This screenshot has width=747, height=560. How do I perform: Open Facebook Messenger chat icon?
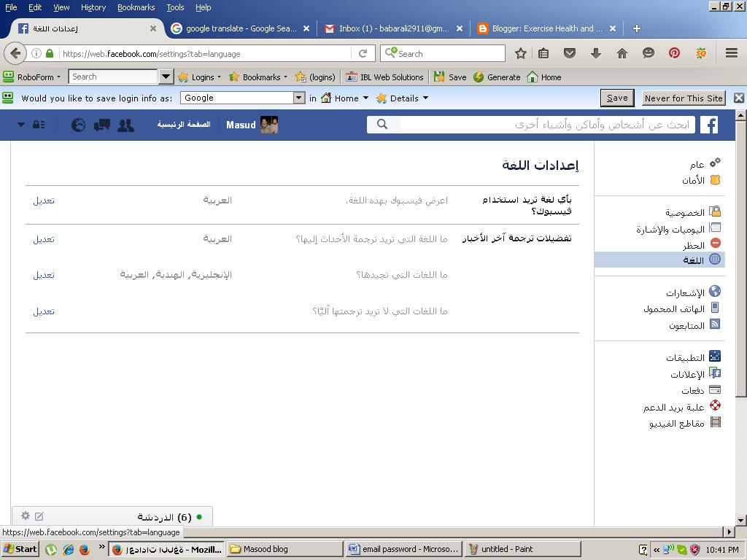102,125
